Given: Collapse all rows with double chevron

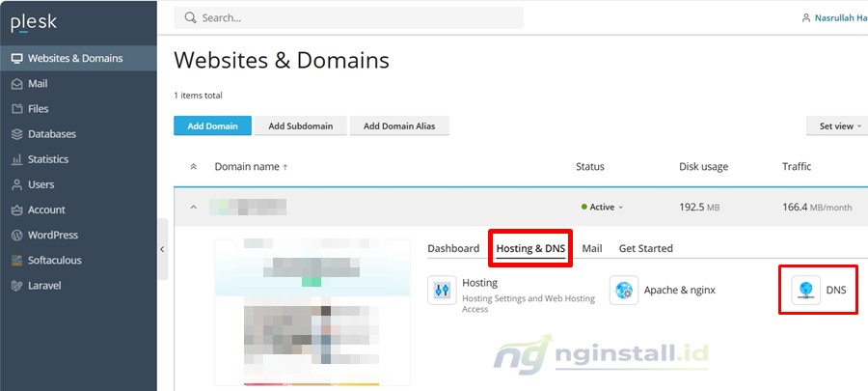Looking at the screenshot, I should coord(193,166).
